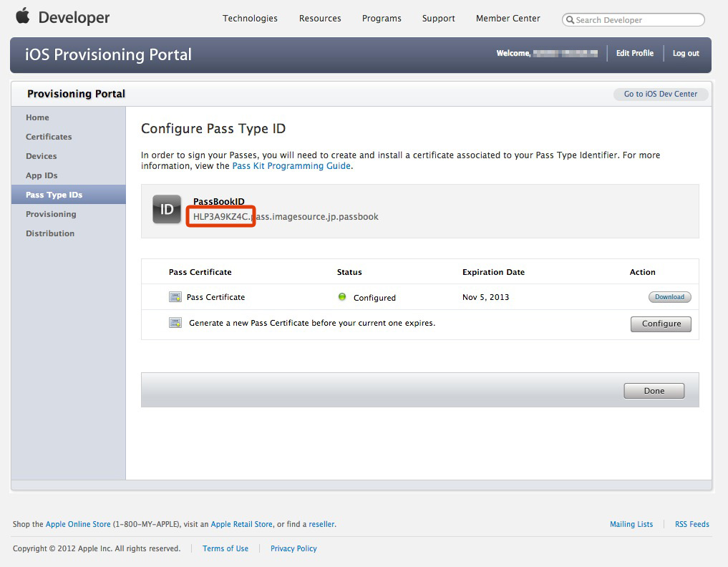Go to iOS Dev Center
This screenshot has width=728, height=567.
pyautogui.click(x=661, y=94)
